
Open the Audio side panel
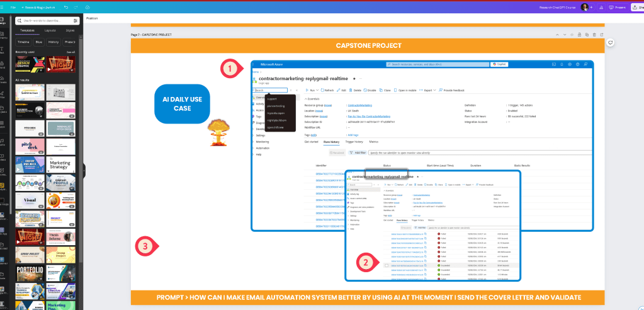[3, 142]
